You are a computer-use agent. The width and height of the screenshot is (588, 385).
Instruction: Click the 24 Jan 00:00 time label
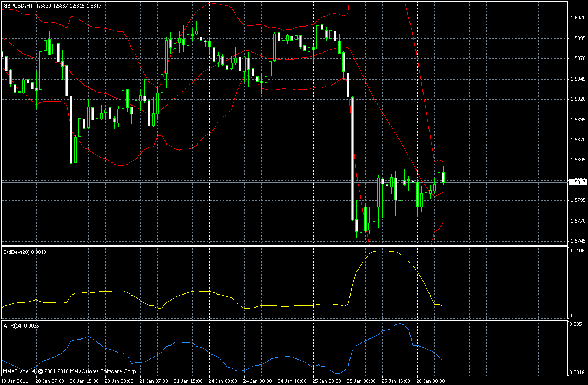pos(223,381)
